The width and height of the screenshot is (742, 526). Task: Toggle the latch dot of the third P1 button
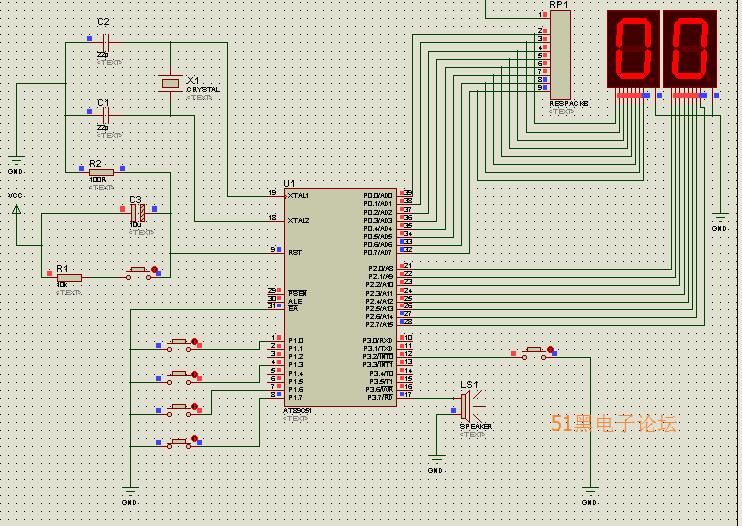[x=194, y=406]
